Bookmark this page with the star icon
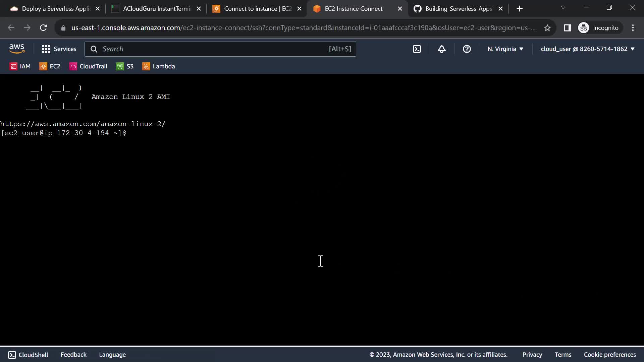This screenshot has width=644, height=362. pos(547,28)
